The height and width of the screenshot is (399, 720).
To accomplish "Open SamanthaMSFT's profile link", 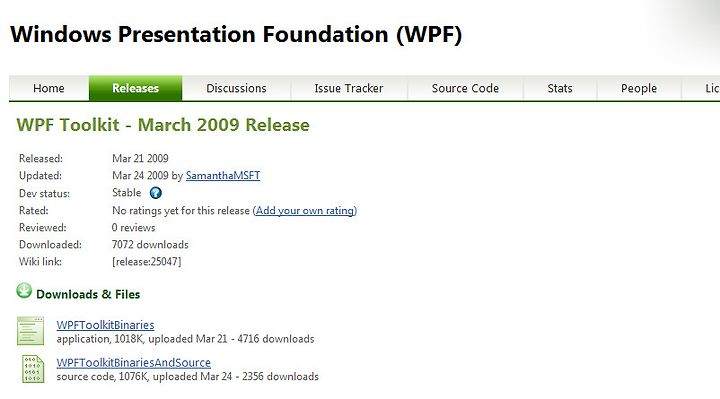I will tap(223, 175).
